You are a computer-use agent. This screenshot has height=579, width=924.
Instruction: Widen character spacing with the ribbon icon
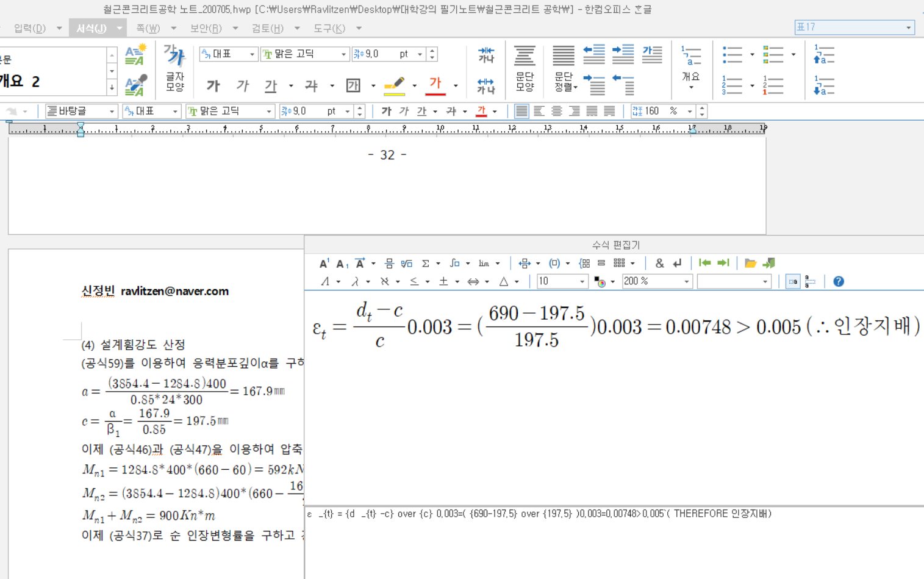pyautogui.click(x=486, y=85)
